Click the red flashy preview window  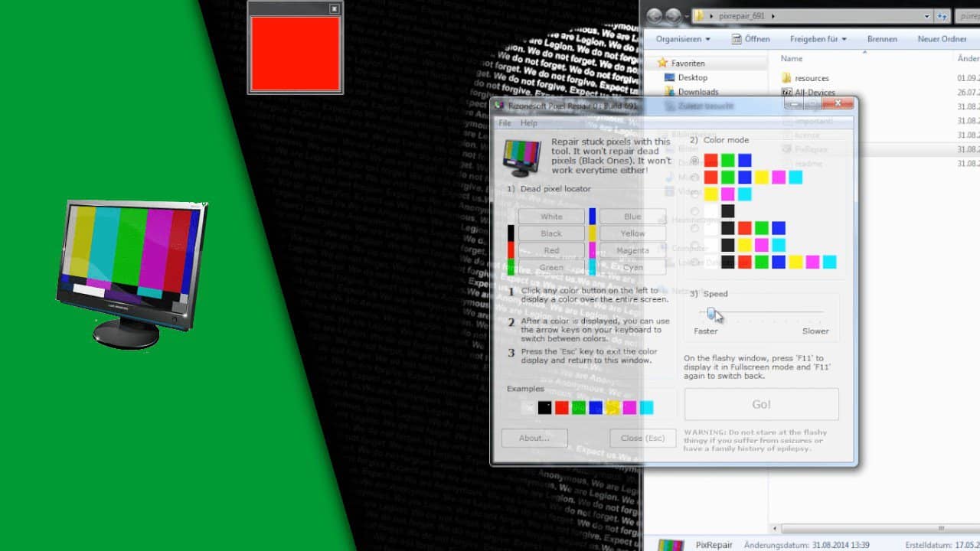point(295,53)
